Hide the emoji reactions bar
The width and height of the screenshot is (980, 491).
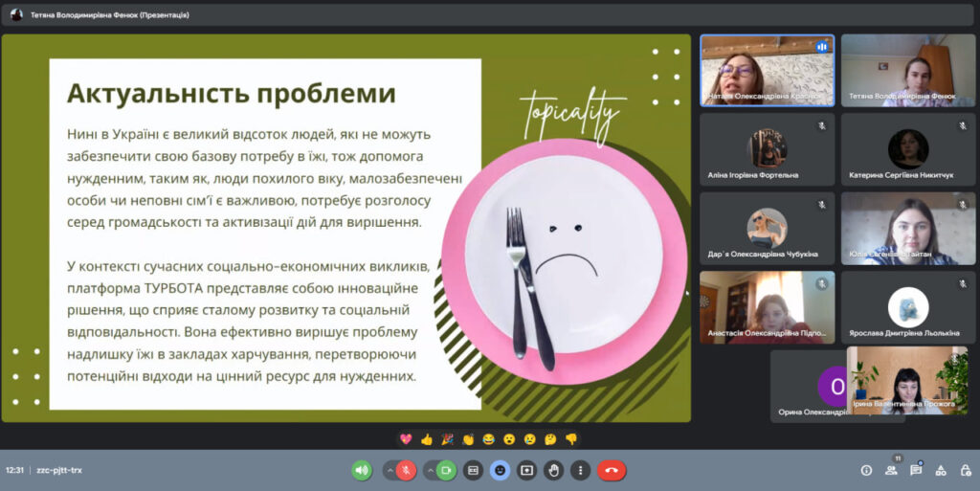coord(500,470)
